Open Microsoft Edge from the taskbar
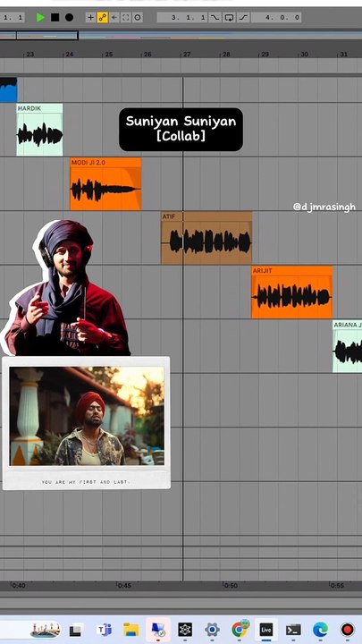The image size is (362, 644). pyautogui.click(x=320, y=630)
